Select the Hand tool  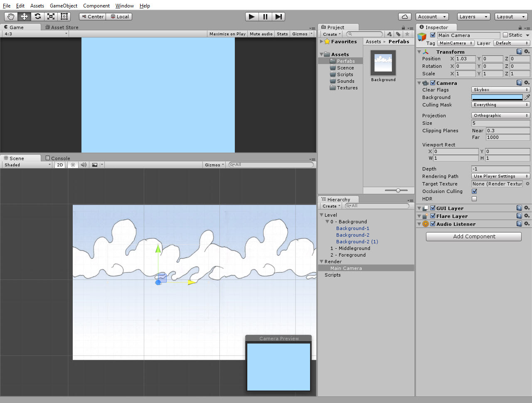11,17
